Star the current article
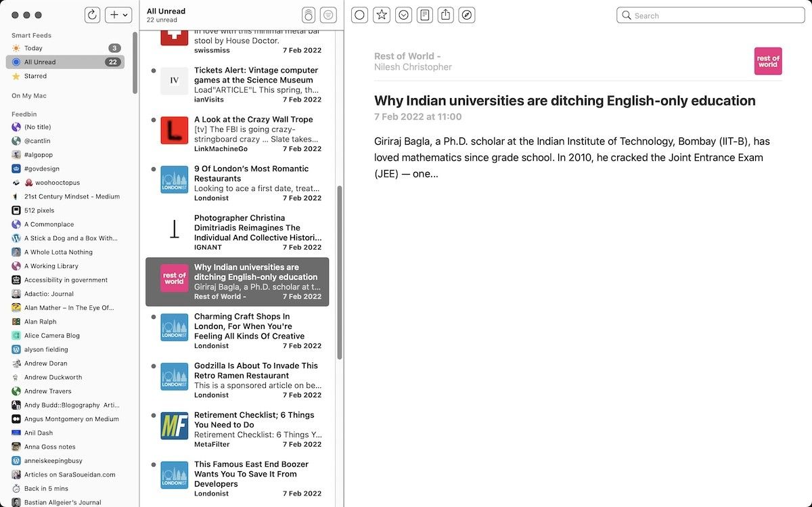This screenshot has height=507, width=812. 382,15
